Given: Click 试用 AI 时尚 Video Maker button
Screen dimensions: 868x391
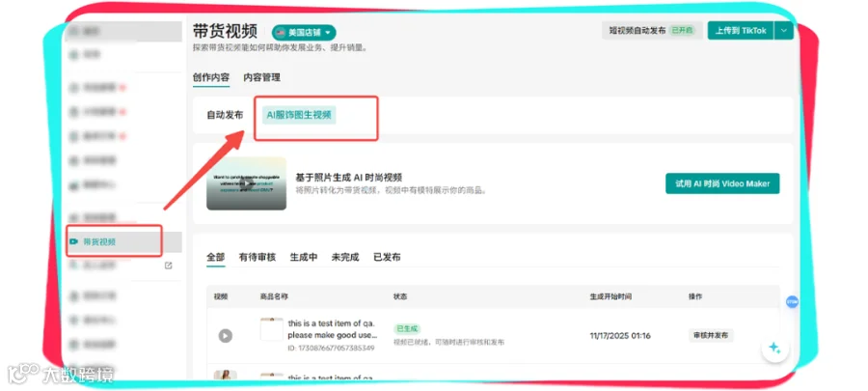Looking at the screenshot, I should 722,183.
